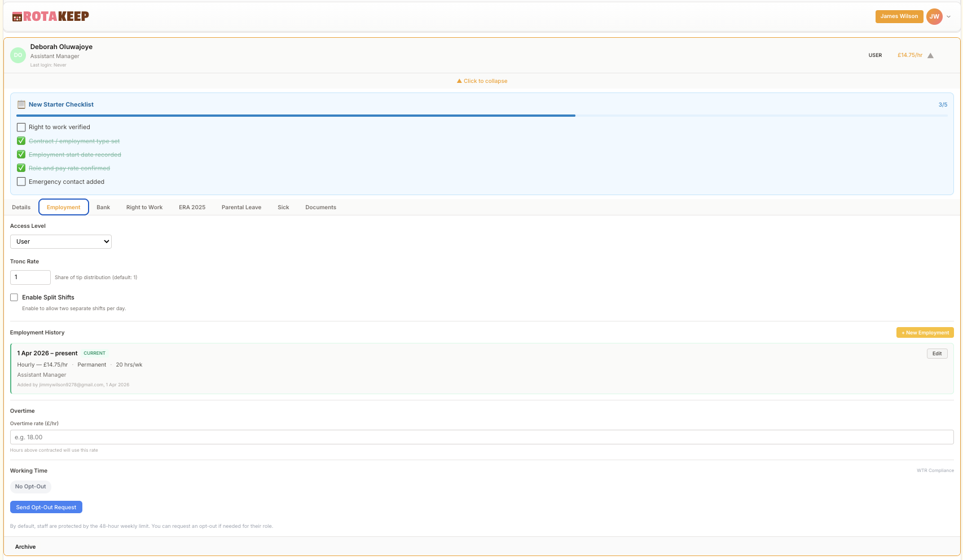Click 'Send Opt-Out Request' button
The image size is (963, 560).
[x=46, y=507]
